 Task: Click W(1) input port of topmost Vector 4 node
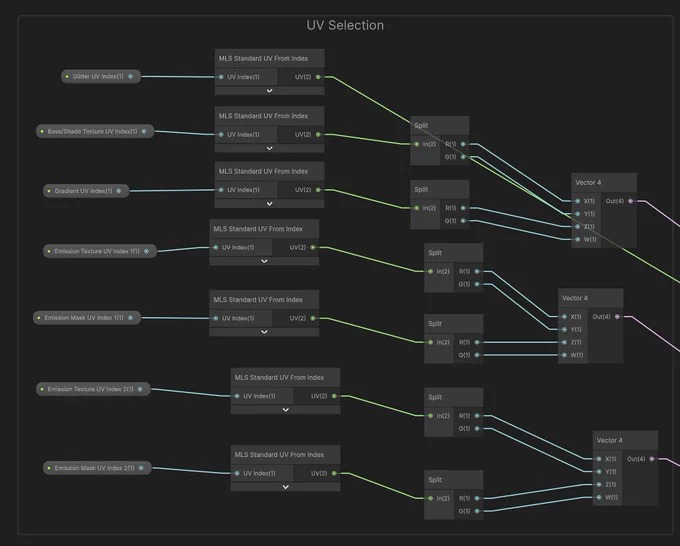tap(578, 239)
